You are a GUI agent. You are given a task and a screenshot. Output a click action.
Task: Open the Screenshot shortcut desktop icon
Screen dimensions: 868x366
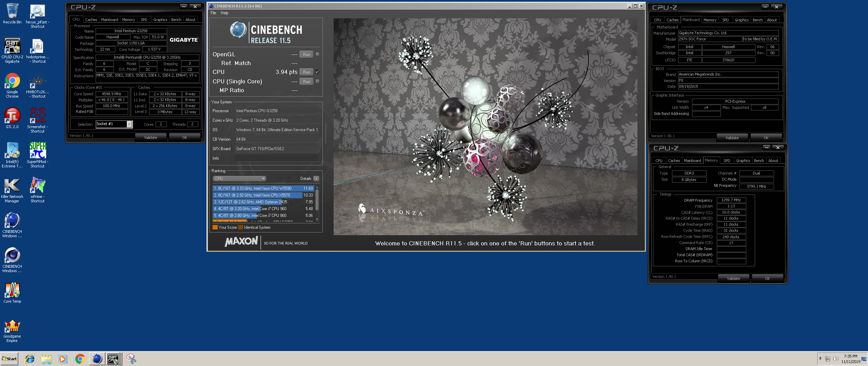(x=37, y=120)
